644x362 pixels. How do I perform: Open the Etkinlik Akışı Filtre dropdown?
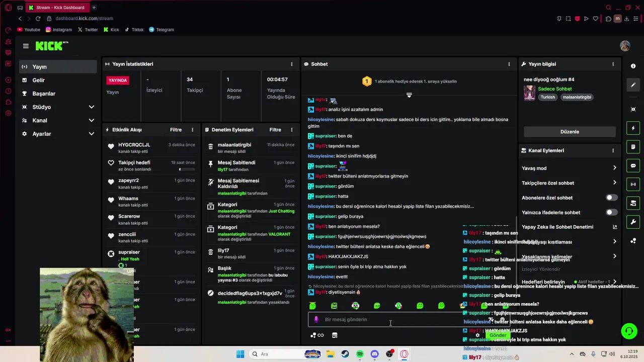click(x=176, y=130)
